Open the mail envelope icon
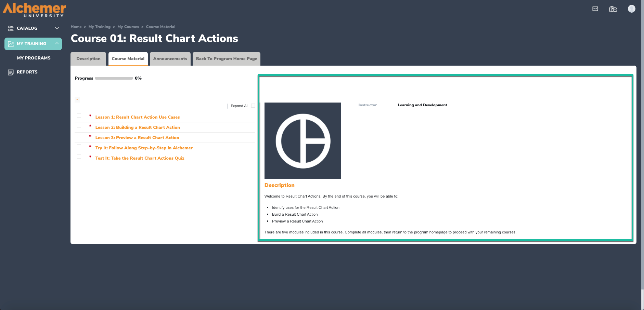 [595, 9]
